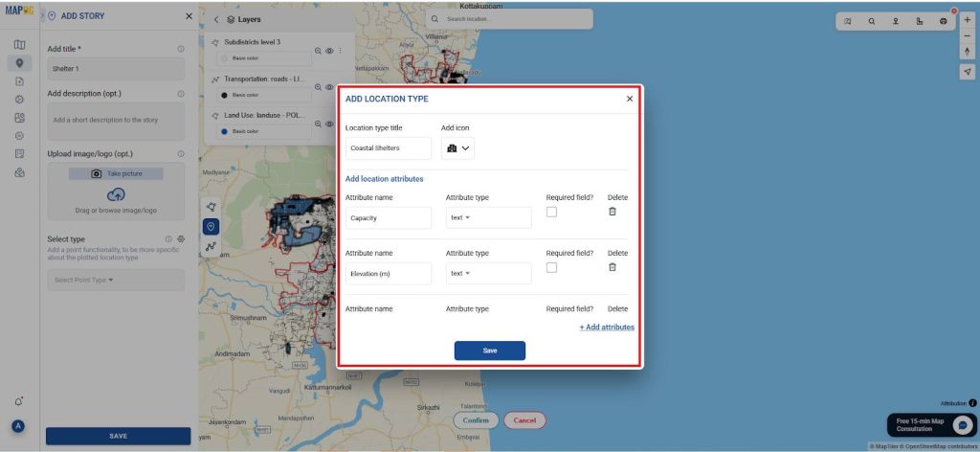Click the Save button in dialog
This screenshot has width=980, height=452.
coord(490,350)
